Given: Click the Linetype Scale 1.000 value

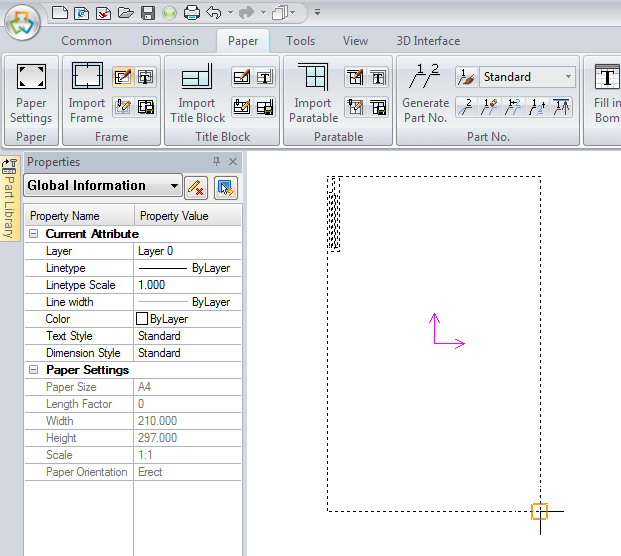Looking at the screenshot, I should (187, 285).
